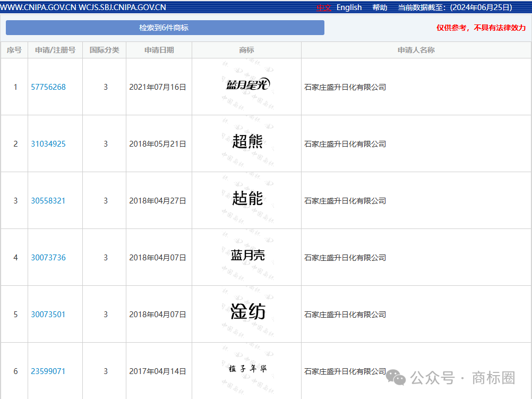Click the 检索到6件商标 result bar
Image resolution: width=532 pixels, height=399 pixels.
coord(165,28)
